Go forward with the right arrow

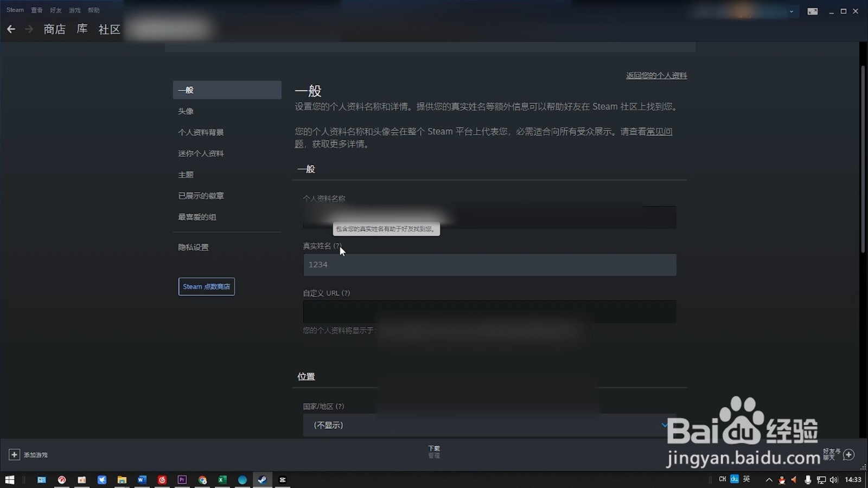click(29, 29)
